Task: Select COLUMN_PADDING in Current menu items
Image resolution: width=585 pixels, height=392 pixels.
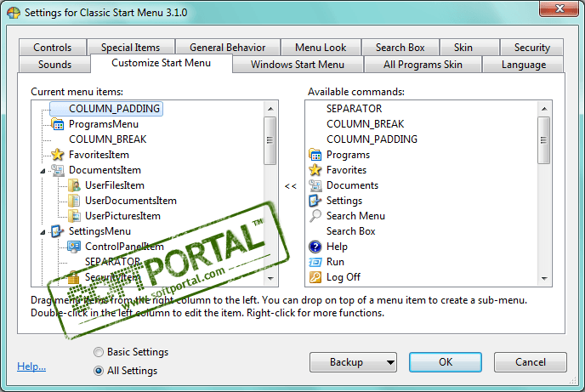Action: [106, 109]
